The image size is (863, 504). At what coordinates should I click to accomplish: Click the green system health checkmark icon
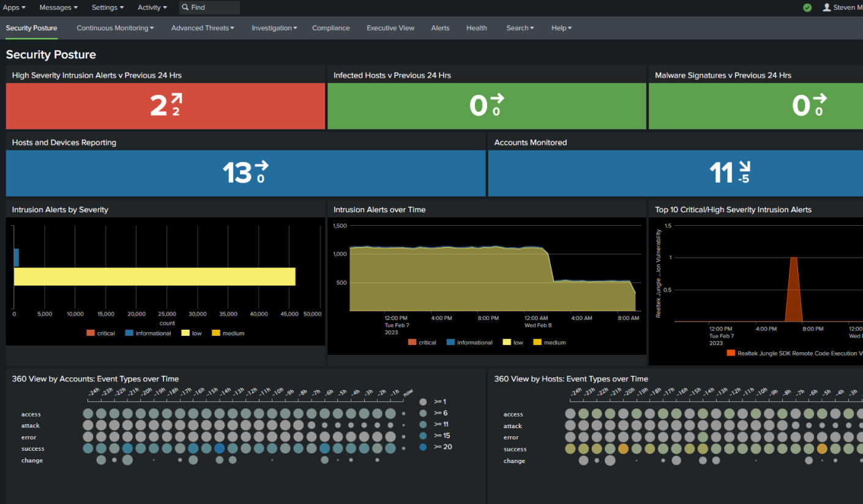[807, 8]
